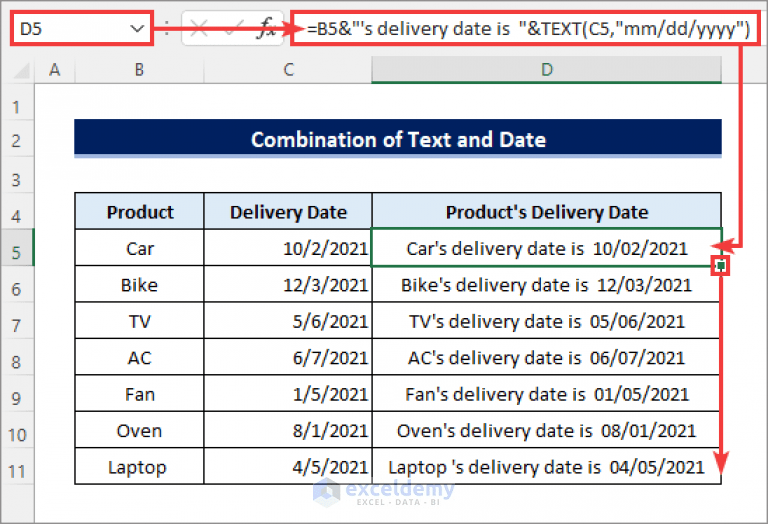The image size is (768, 524).
Task: Select cell 'AC's delivery date is 06/07/2021'
Action: tap(547, 357)
